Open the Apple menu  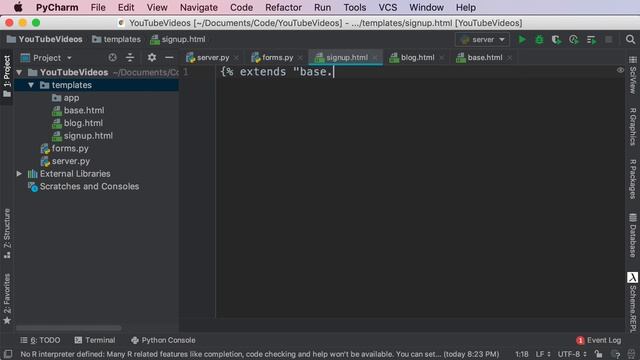pyautogui.click(x=18, y=7)
